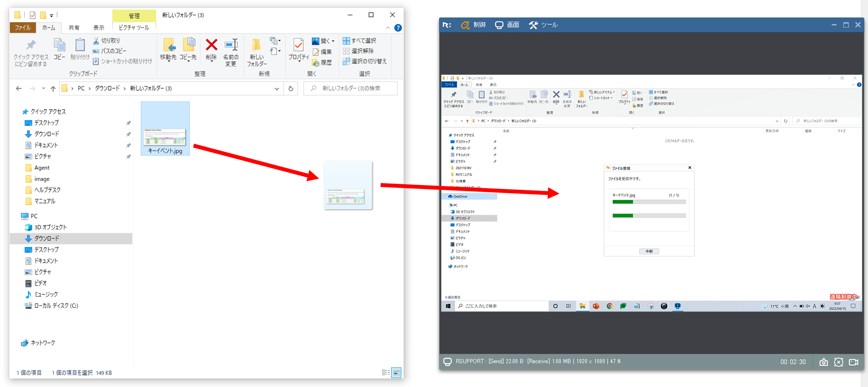The width and height of the screenshot is (868, 387).
Task: Open the 制御 menu in the remote viewer
Action: [474, 25]
